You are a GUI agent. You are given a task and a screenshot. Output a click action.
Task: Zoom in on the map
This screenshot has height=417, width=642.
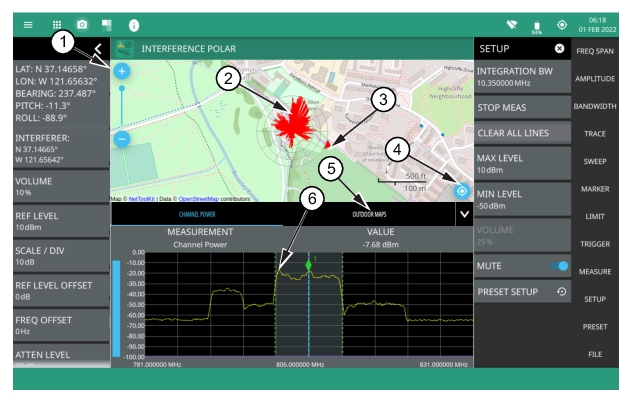coord(122,72)
